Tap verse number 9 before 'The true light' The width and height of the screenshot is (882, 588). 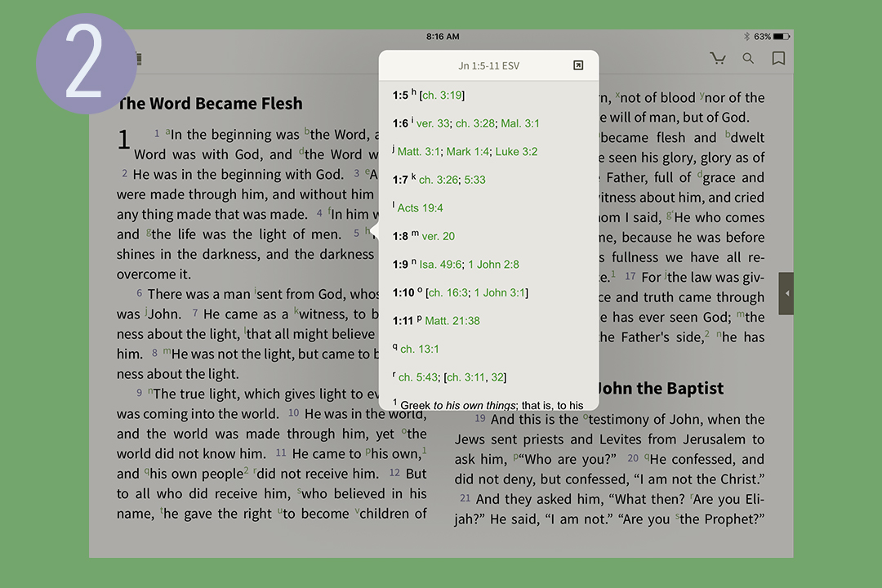click(x=139, y=393)
